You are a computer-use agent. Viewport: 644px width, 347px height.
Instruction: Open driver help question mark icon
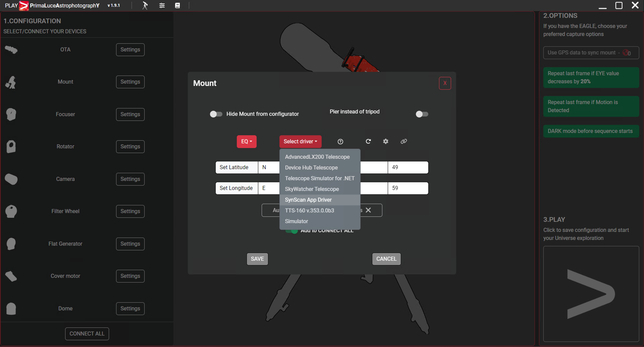pos(340,142)
